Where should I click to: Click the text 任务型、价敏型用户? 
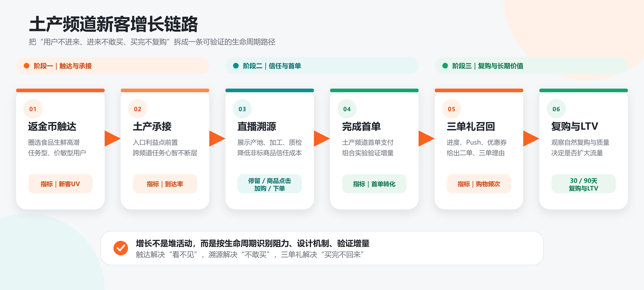click(x=57, y=153)
